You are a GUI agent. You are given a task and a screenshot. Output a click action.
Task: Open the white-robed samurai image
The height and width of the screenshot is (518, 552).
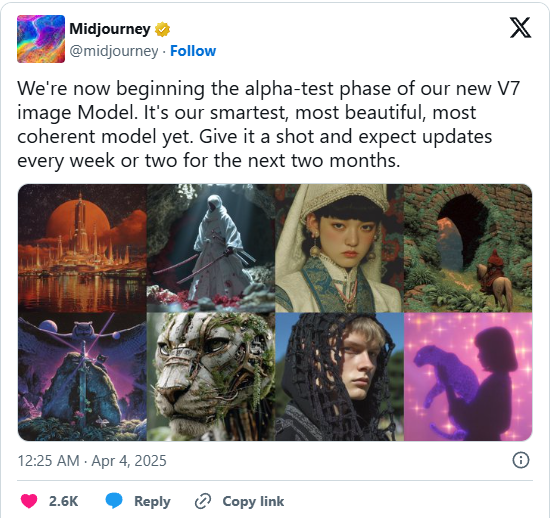tap(211, 248)
